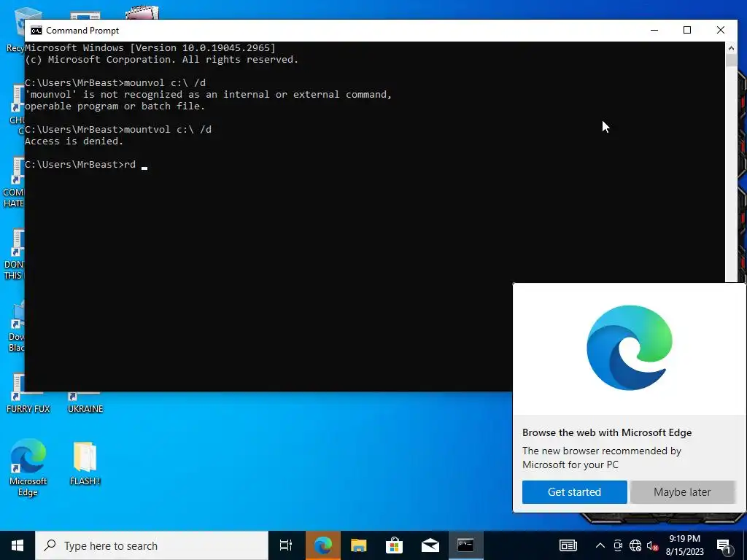Select the FLASH! folder on the desktop
Screen dimensions: 747x560
pos(85,463)
